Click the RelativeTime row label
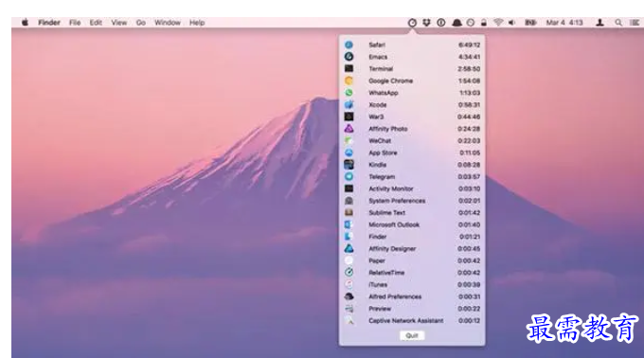 tap(386, 272)
